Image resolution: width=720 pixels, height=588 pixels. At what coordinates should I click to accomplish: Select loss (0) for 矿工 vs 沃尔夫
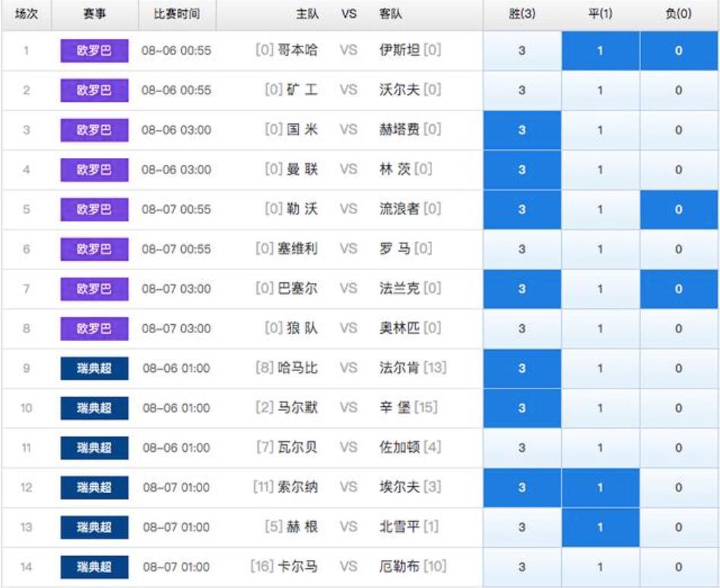679,91
